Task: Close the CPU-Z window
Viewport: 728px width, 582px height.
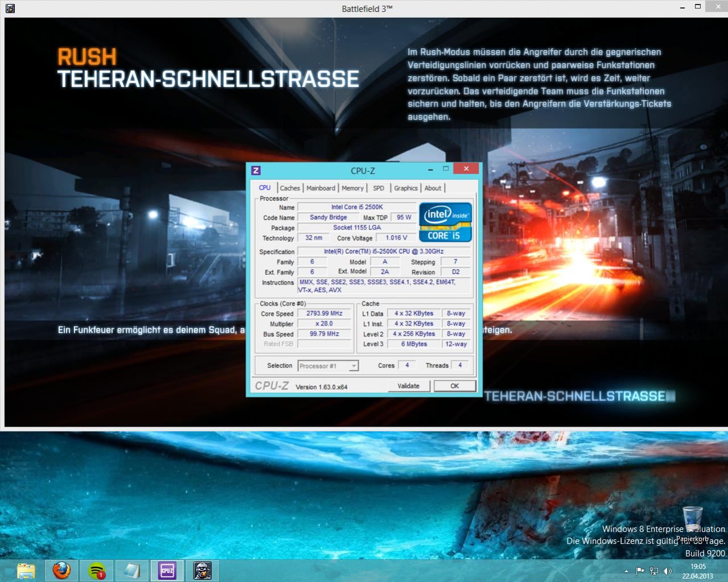Action: pyautogui.click(x=466, y=169)
